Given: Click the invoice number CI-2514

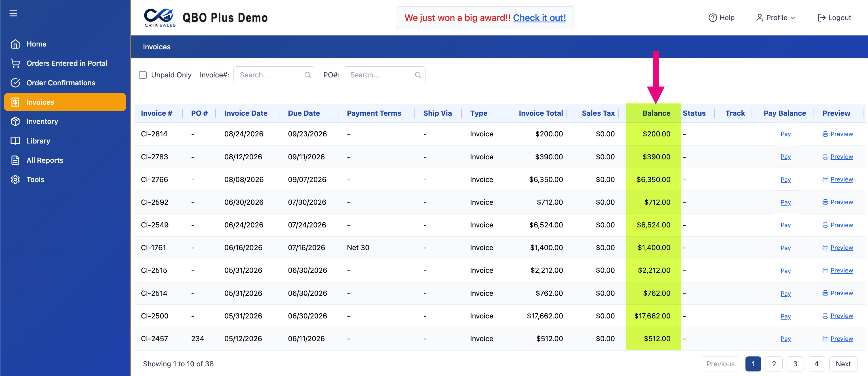Looking at the screenshot, I should tap(154, 293).
